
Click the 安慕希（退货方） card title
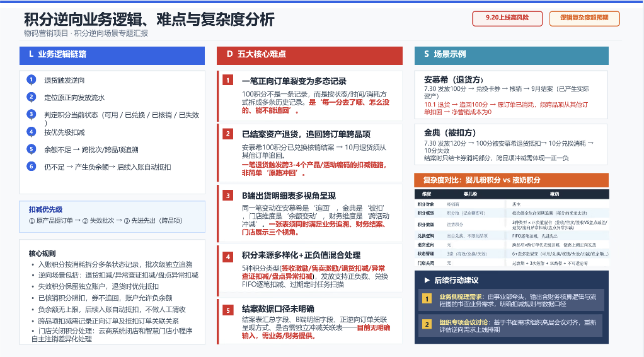click(x=454, y=80)
